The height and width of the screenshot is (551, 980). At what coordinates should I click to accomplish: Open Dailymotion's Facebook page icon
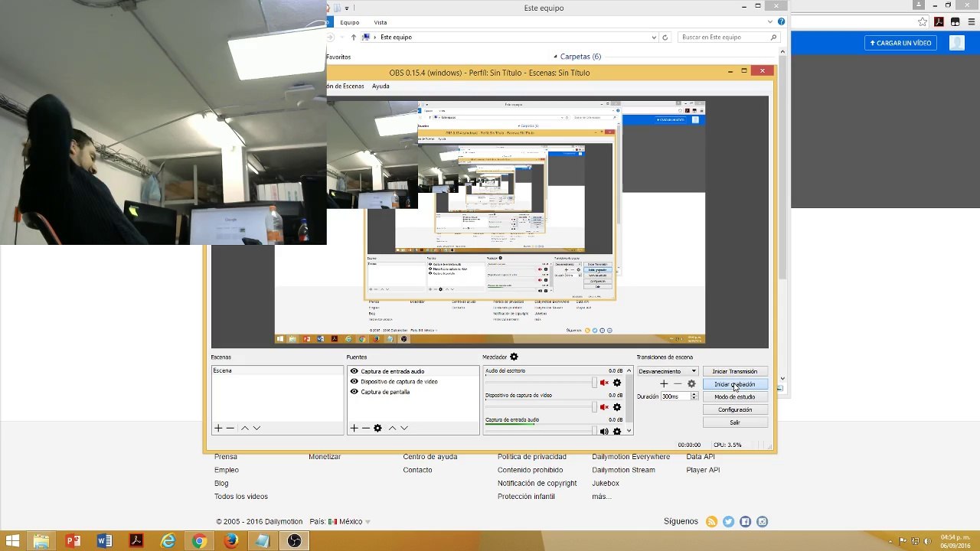click(x=745, y=522)
